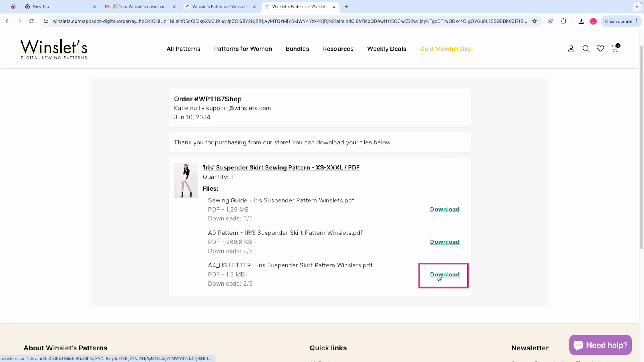Click Quick links footer heading
This screenshot has height=362, width=644.
point(328,348)
